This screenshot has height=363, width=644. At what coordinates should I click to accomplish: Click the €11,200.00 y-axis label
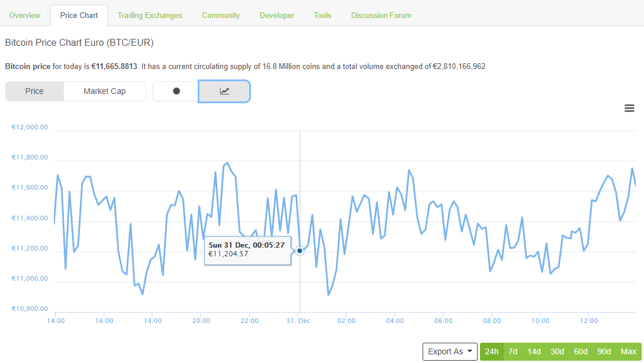point(30,248)
